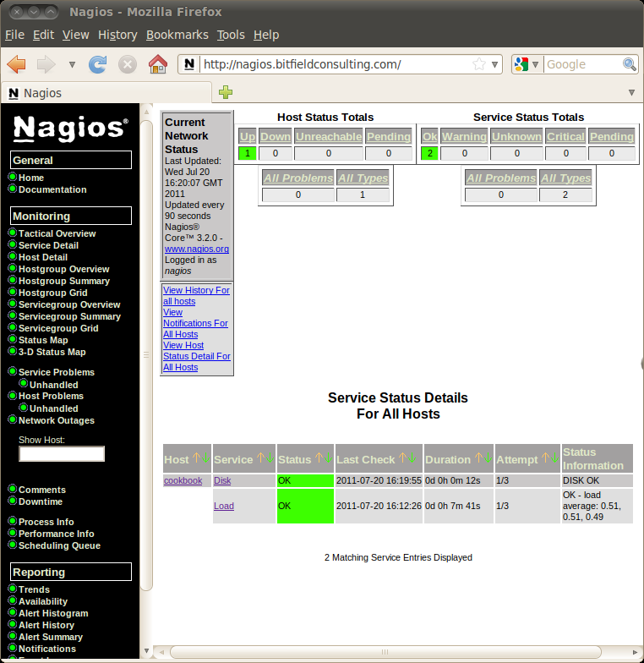The width and height of the screenshot is (644, 663).
Task: Click the search magnifier icon
Action: coord(630,64)
